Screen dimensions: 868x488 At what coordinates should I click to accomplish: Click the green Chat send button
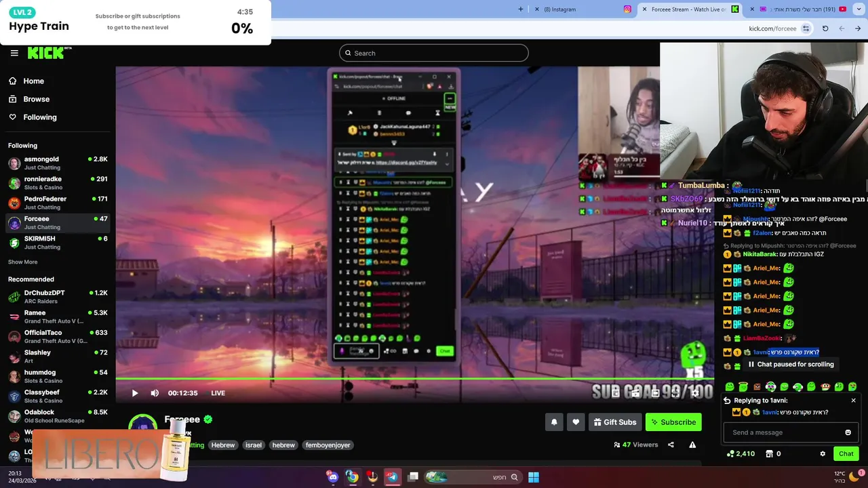[846, 453]
